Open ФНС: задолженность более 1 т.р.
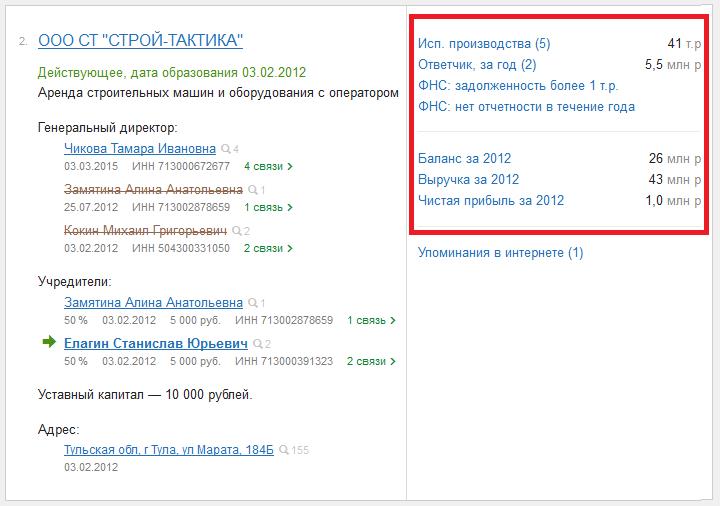This screenshot has width=720, height=506. 517,86
